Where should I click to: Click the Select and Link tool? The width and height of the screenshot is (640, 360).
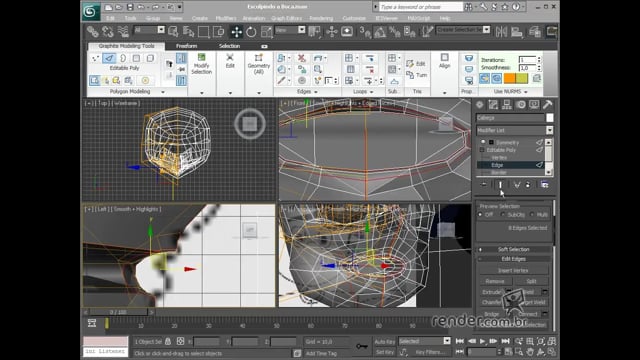point(93,31)
